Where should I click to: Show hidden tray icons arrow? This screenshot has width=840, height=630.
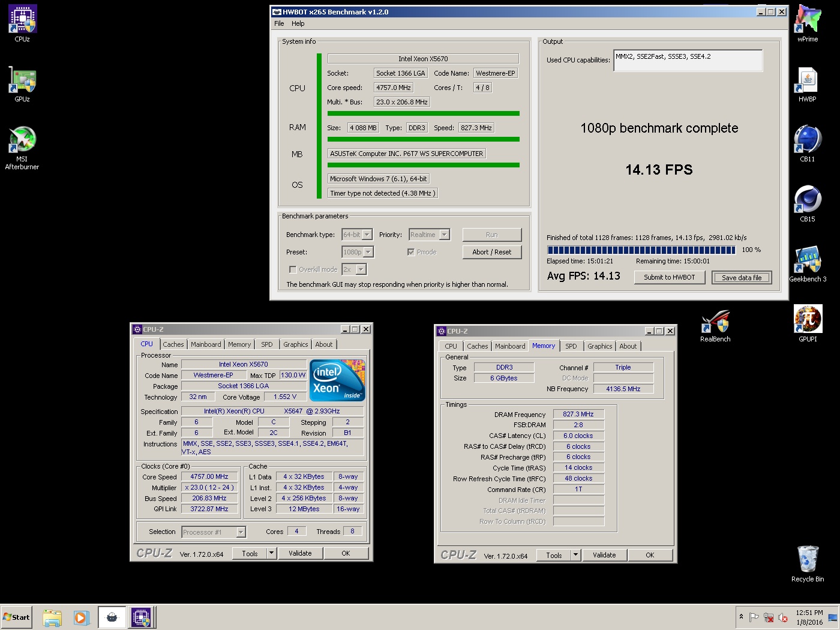coord(741,617)
